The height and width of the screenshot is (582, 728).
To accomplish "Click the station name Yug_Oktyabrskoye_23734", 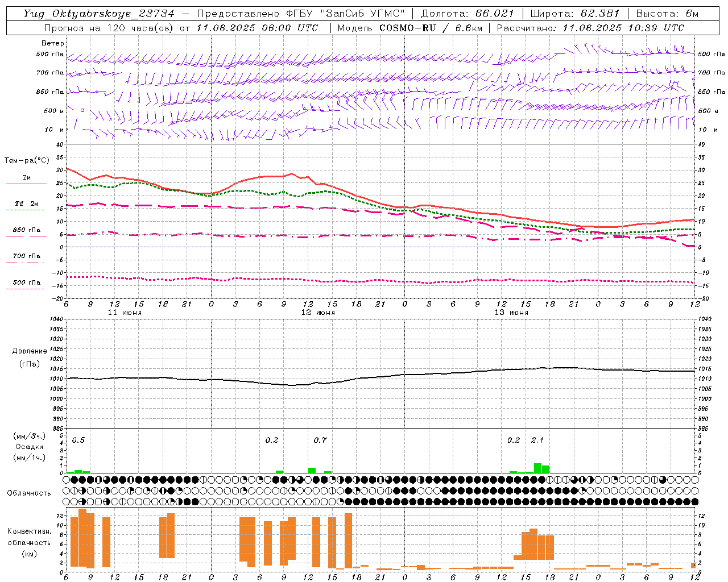I will coord(99,14).
